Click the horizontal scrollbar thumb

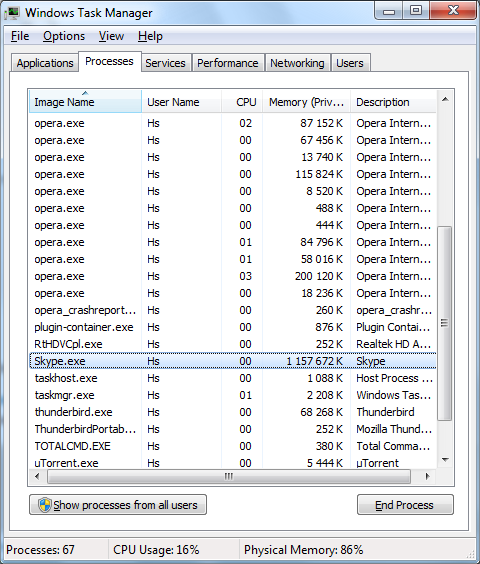(229, 477)
